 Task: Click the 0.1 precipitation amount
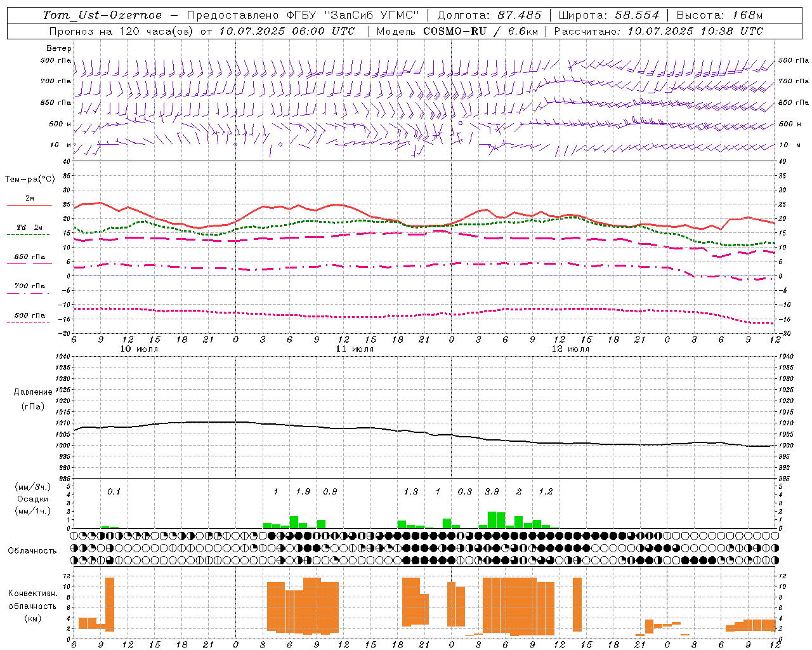point(114,492)
